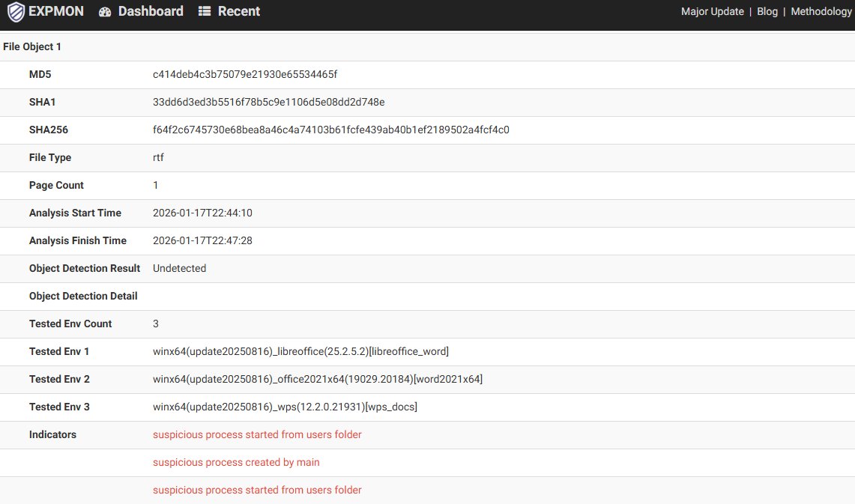Click the Object Detection Detail label
This screenshot has width=855, height=504.
click(x=83, y=297)
